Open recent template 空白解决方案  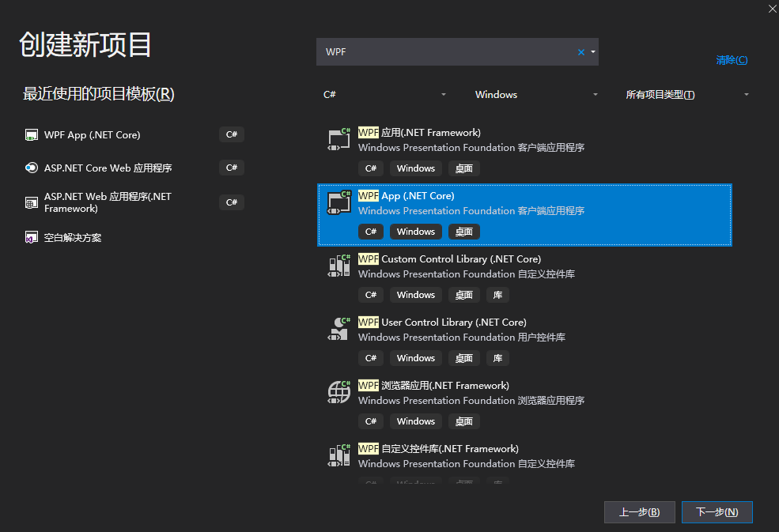tap(73, 237)
